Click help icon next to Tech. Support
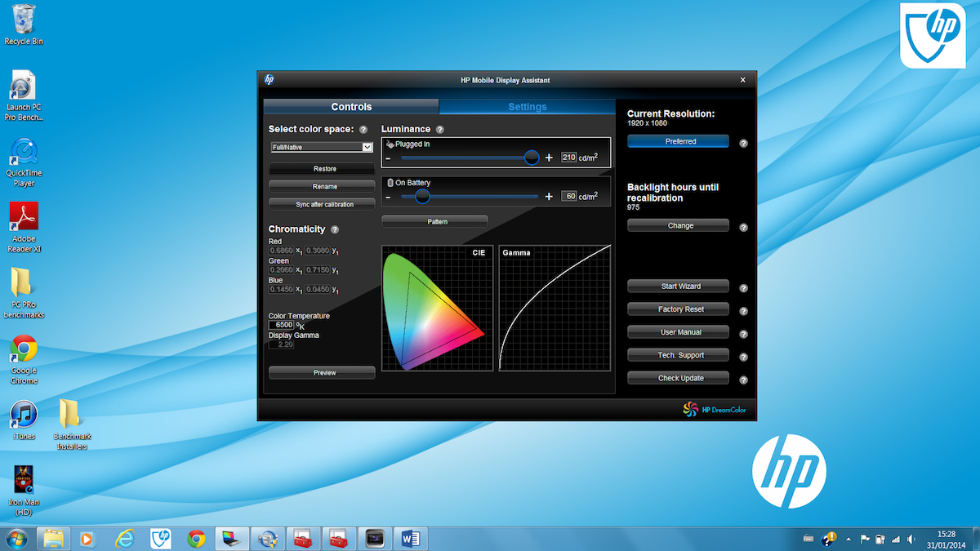Viewport: 980px width, 551px height. (744, 357)
